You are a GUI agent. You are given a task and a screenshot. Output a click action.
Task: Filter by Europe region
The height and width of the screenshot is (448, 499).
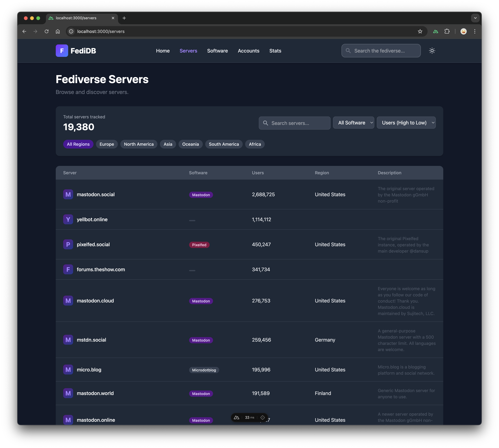(107, 144)
